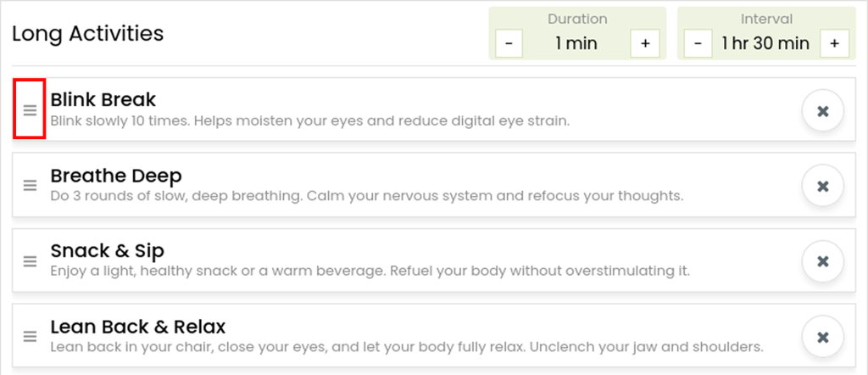The image size is (868, 375).
Task: Remove the Blink Break activity
Action: click(822, 111)
